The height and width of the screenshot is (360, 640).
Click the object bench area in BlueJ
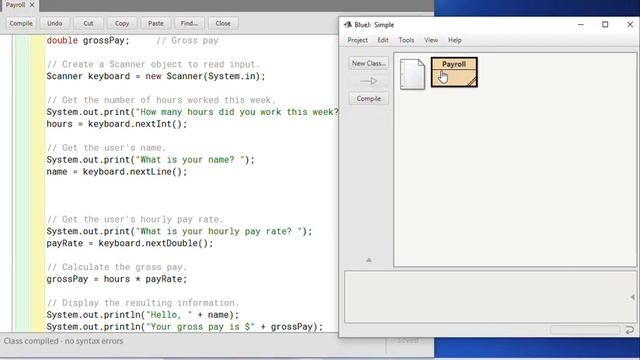tap(490, 297)
